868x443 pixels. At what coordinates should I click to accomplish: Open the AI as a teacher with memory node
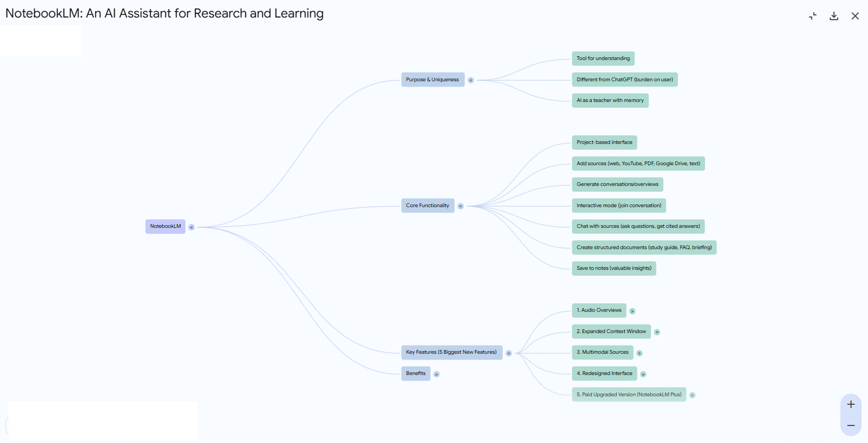610,100
